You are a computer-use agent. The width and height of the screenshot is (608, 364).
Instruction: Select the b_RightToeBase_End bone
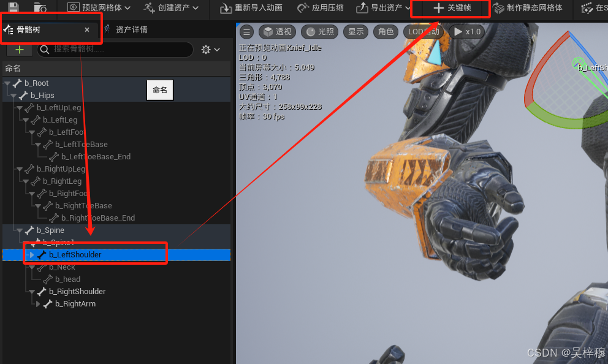[98, 218]
